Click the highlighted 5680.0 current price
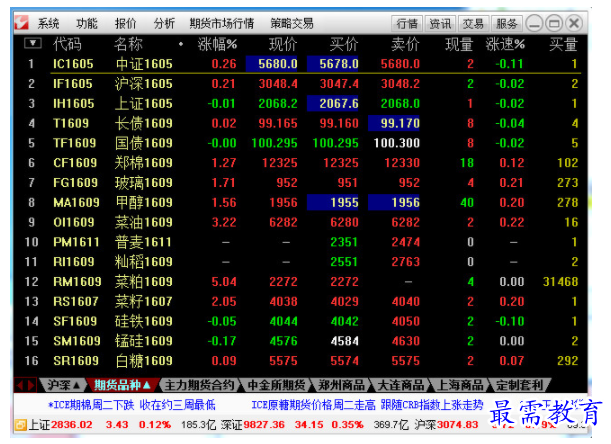 pyautogui.click(x=272, y=64)
